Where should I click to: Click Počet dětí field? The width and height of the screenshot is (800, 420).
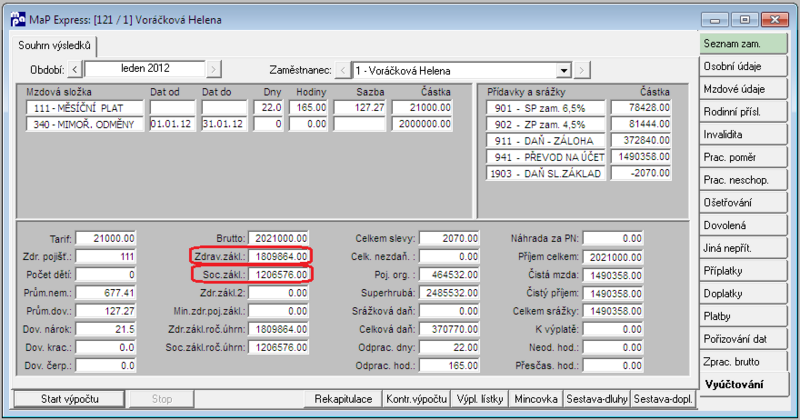point(106,275)
